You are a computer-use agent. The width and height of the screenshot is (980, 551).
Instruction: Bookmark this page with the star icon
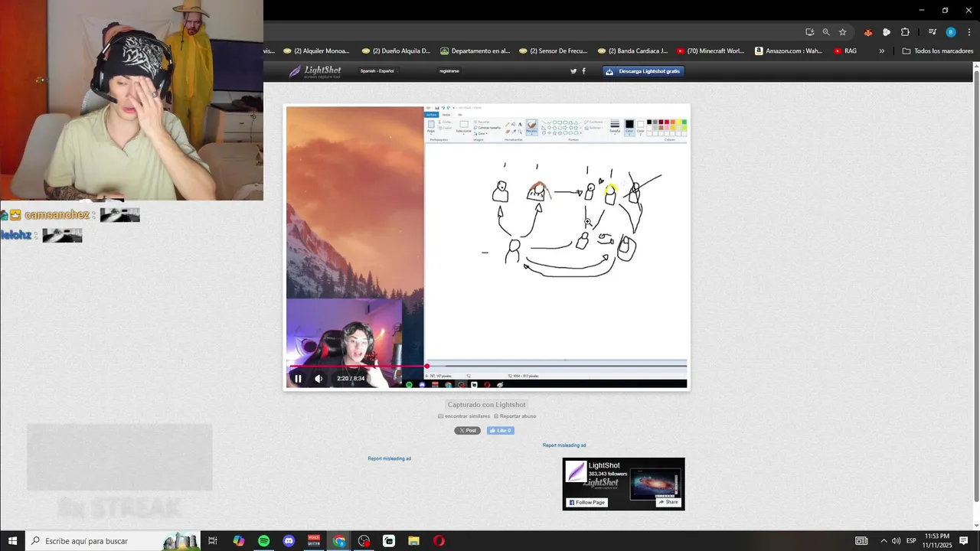[842, 32]
